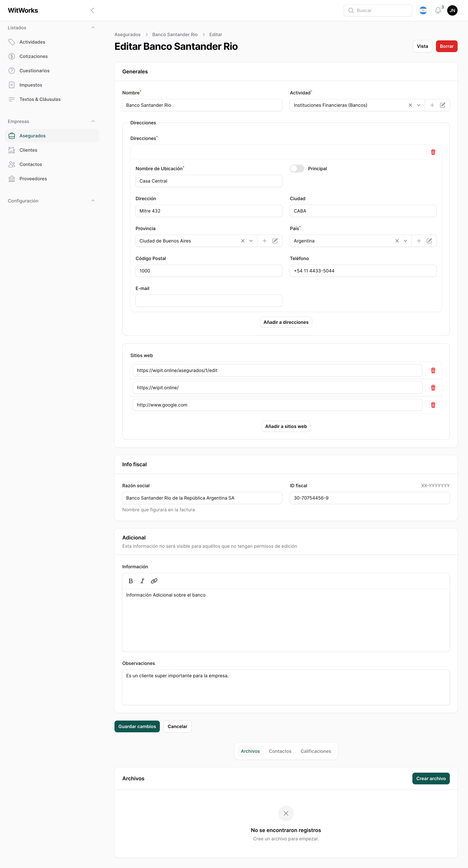Open Cuestionarios in the sidebar
This screenshot has width=468, height=868.
[x=52, y=71]
